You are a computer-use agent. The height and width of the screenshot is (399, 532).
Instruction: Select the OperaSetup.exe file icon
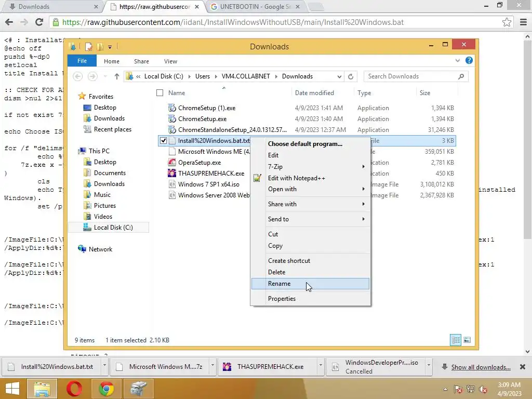pyautogui.click(x=172, y=163)
